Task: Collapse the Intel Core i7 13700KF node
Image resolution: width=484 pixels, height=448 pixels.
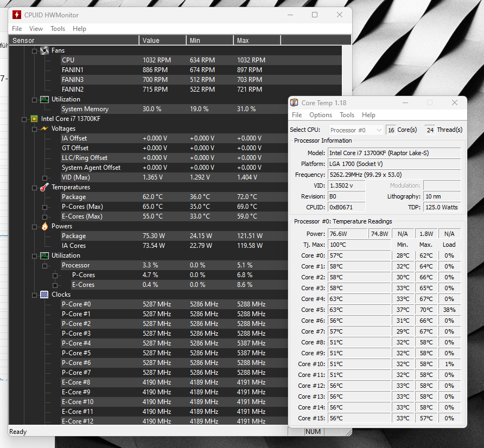Action: pyautogui.click(x=24, y=119)
